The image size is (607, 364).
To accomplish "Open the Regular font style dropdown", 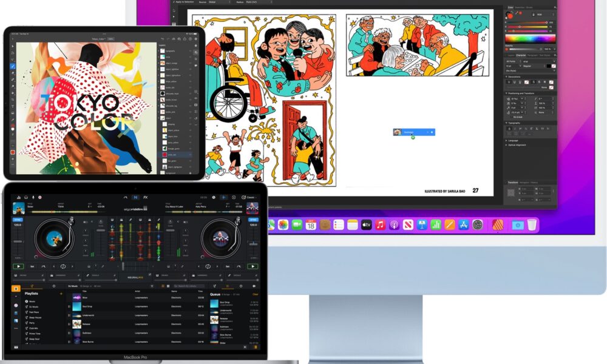I will pyautogui.click(x=533, y=66).
